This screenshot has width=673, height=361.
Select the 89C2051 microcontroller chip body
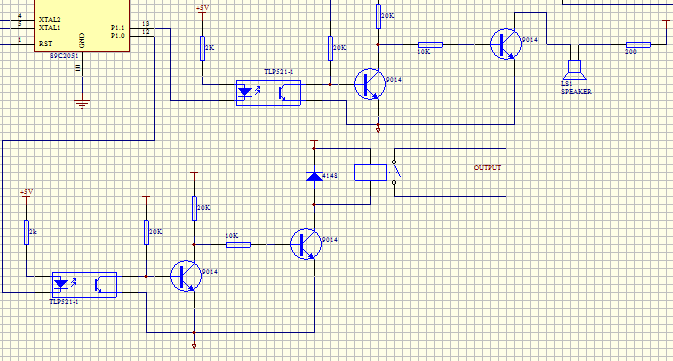[82, 26]
